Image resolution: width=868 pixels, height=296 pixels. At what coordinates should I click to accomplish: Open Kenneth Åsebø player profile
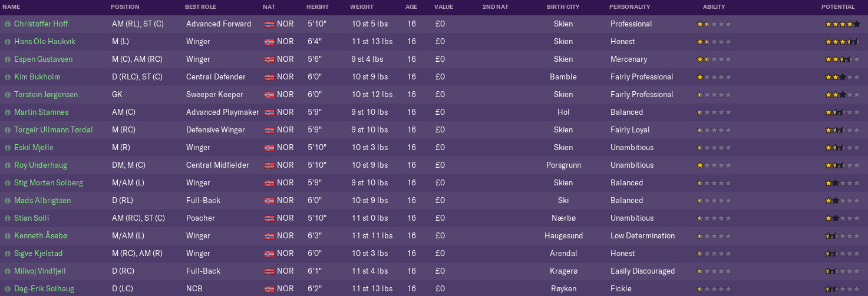tap(41, 236)
